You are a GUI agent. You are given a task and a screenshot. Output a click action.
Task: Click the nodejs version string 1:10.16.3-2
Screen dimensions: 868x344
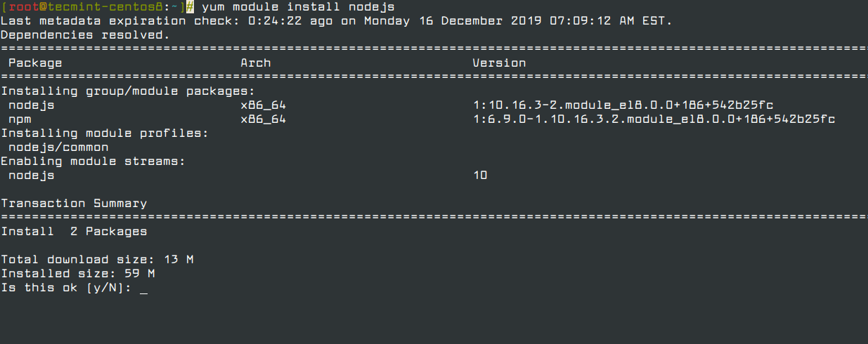pos(623,105)
